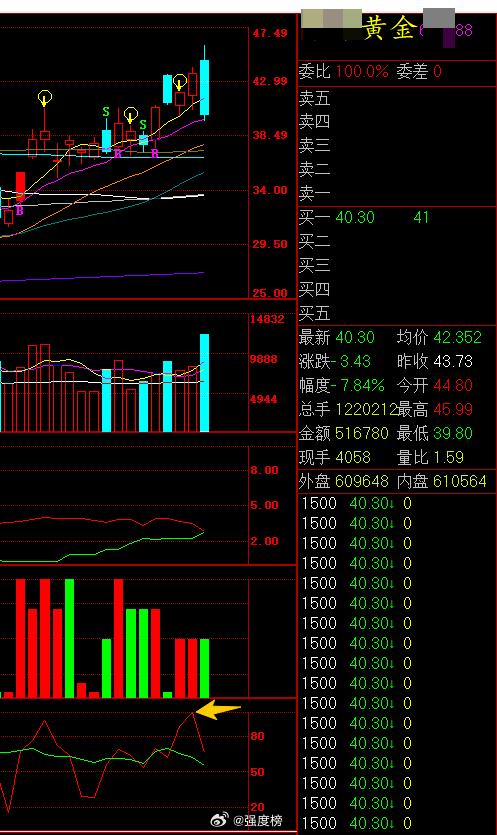Click the 幅度 value -7.84%
Viewport: 497px width, 835px height.
point(358,385)
